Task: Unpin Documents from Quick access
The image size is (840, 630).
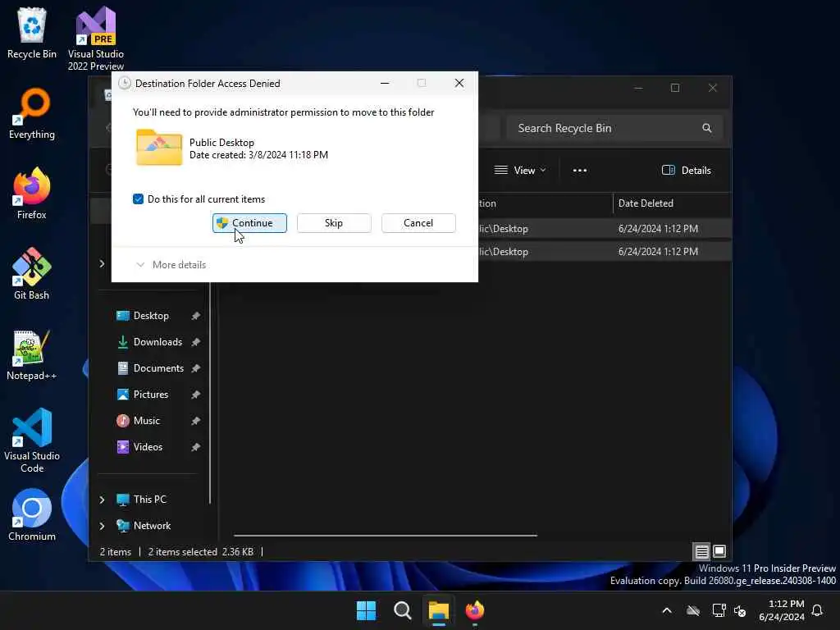Action: pyautogui.click(x=195, y=368)
